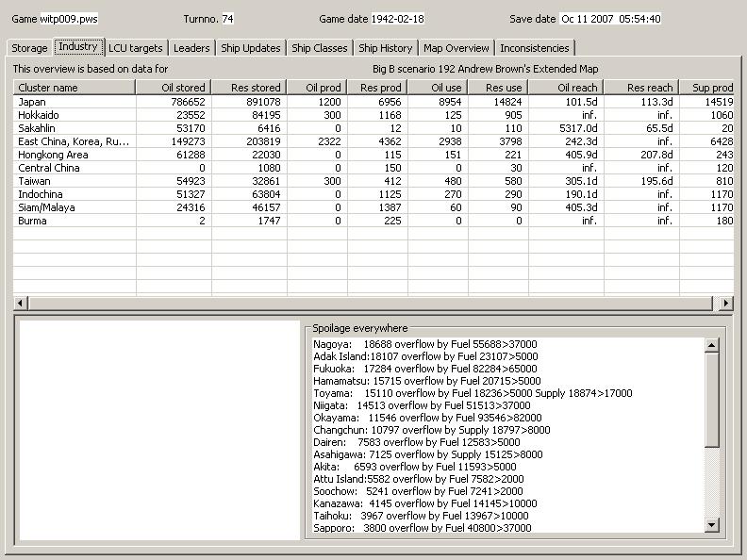The height and width of the screenshot is (560, 747).
Task: Open the Leaders tab
Action: pyautogui.click(x=191, y=48)
